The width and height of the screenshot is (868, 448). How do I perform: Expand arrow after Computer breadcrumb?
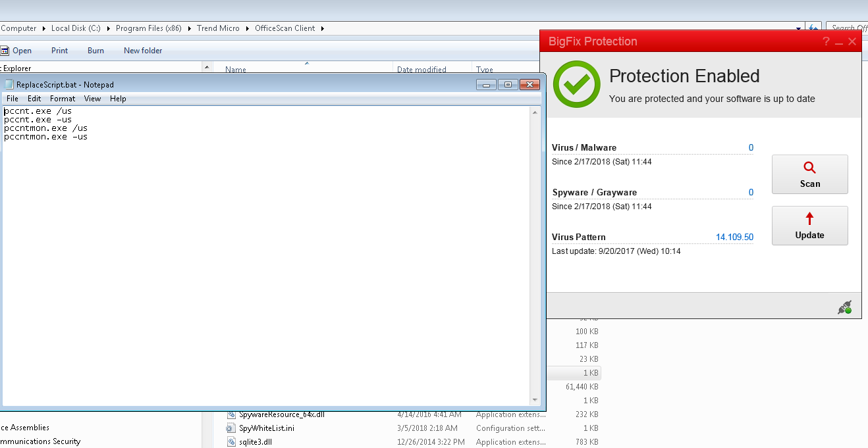tap(44, 28)
